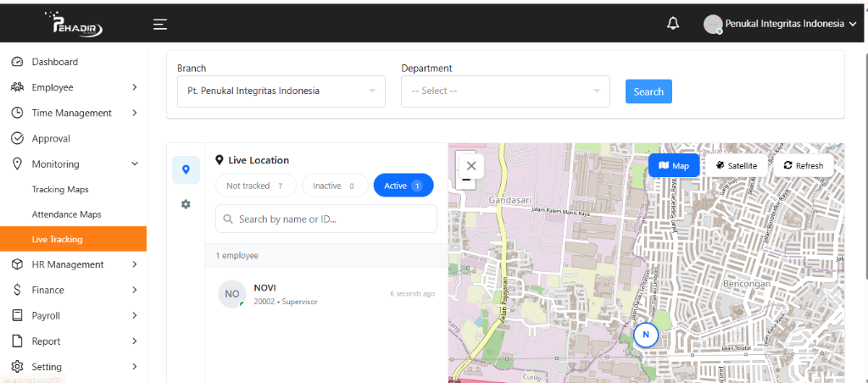Click the Approval checkmark icon

(x=17, y=138)
